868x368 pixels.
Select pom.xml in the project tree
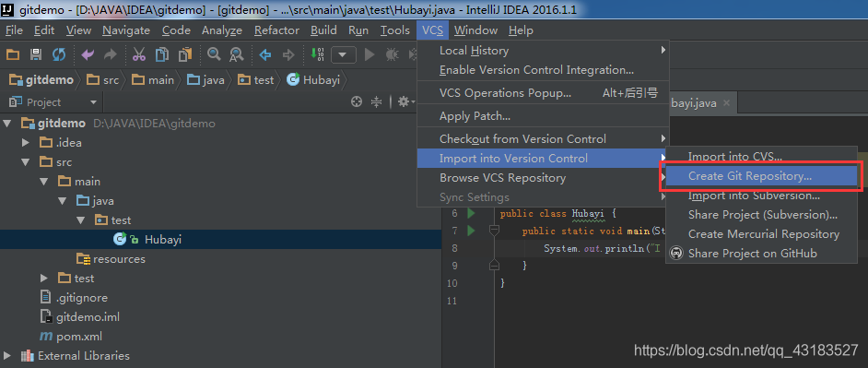tap(71, 337)
